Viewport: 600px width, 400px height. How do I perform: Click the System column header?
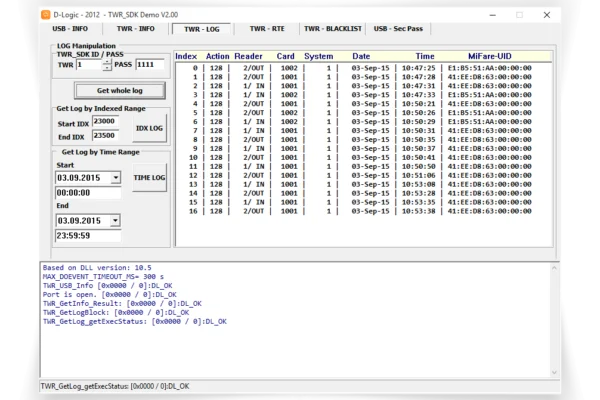point(318,56)
